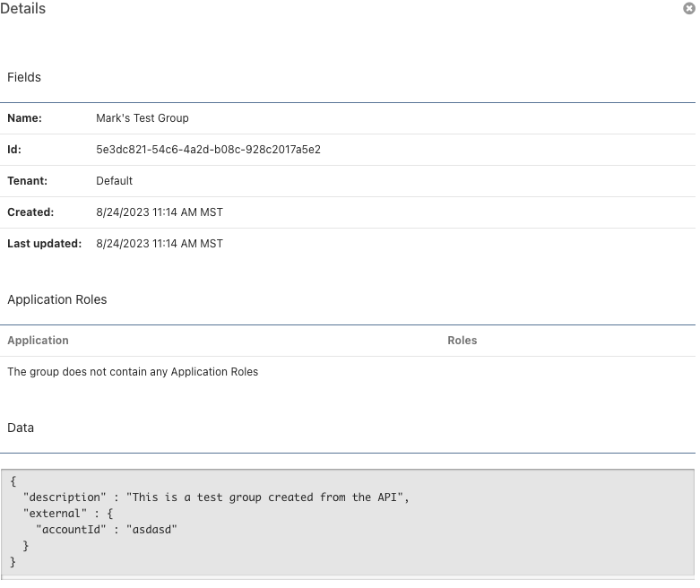Screen dimensions: 700x588
Task: Click the 'Id:' field label
Action: click(x=14, y=150)
